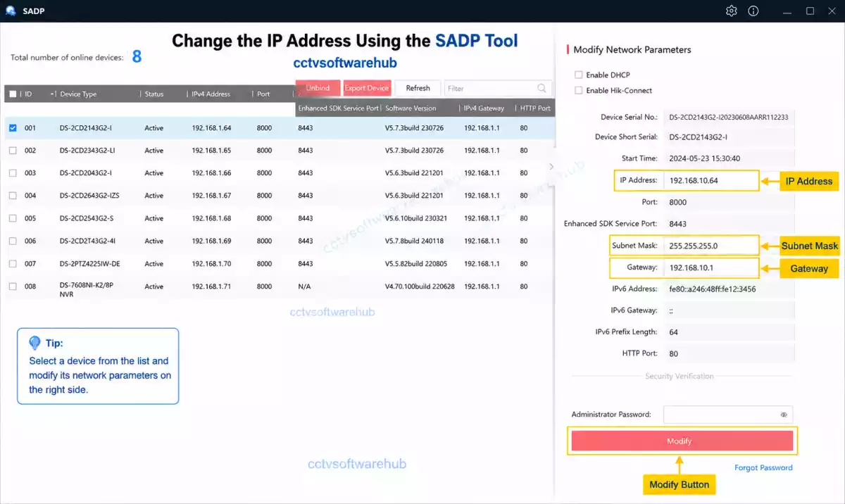Select device DS-2CD2543G2-S row
Viewport: 845px width, 504px height.
(x=280, y=218)
